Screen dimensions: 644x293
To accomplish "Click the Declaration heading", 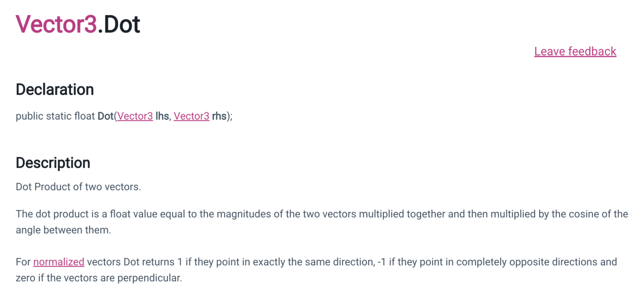I will 55,90.
